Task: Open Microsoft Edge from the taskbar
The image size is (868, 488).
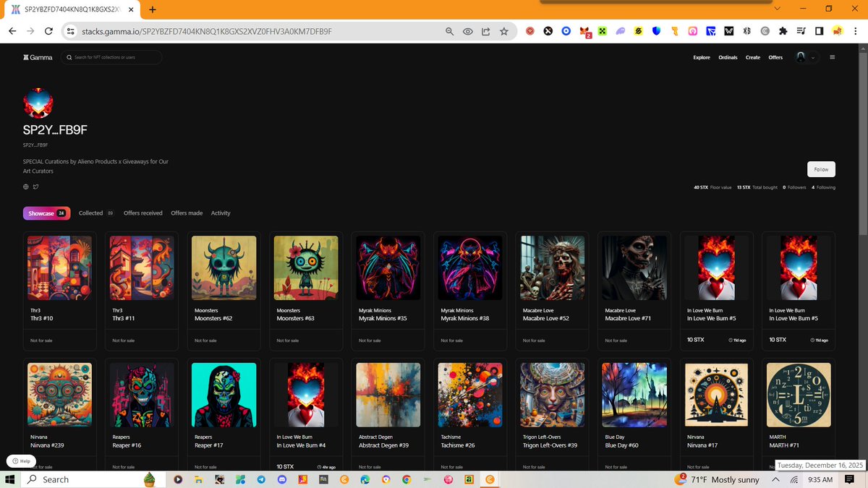Action: 365,479
